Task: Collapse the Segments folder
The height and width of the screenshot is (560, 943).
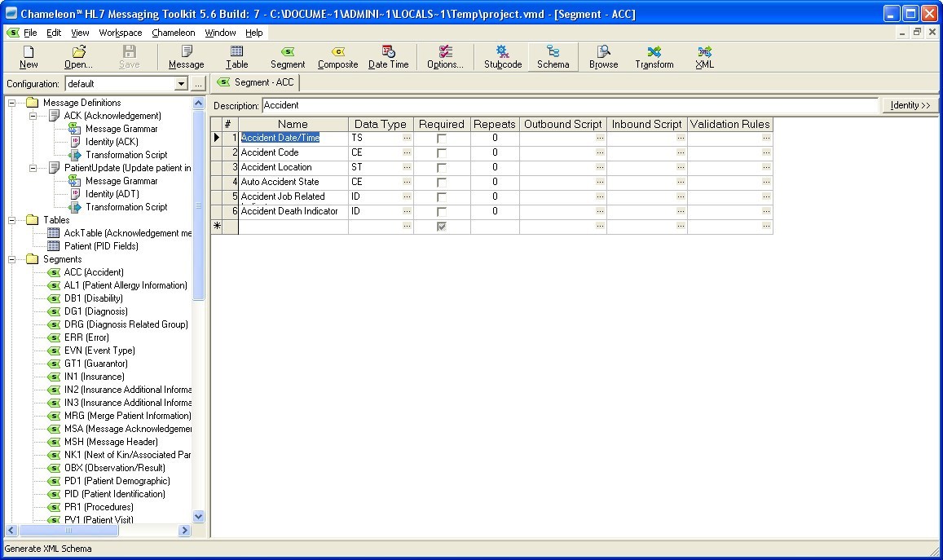Action: coord(11,260)
